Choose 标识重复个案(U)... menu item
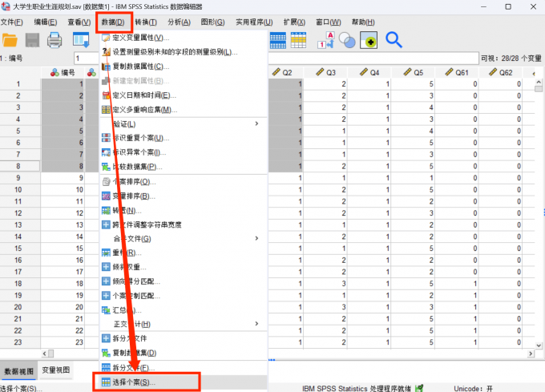The width and height of the screenshot is (545, 392). click(x=184, y=138)
